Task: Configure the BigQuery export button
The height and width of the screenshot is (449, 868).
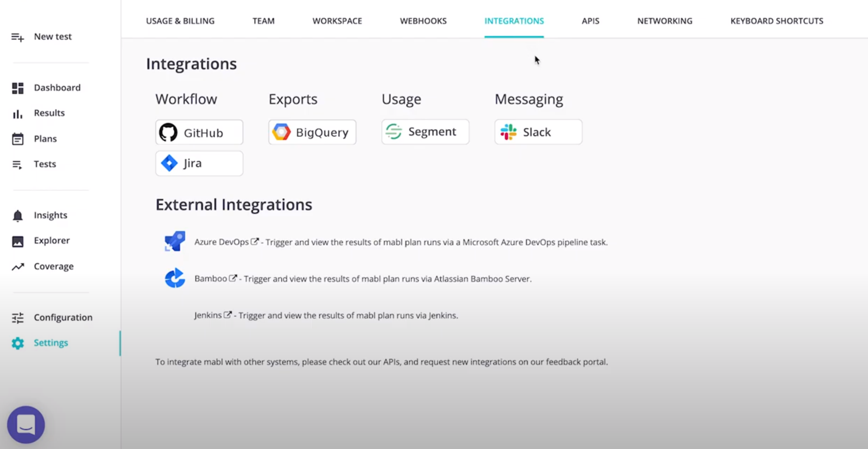Action: point(312,132)
